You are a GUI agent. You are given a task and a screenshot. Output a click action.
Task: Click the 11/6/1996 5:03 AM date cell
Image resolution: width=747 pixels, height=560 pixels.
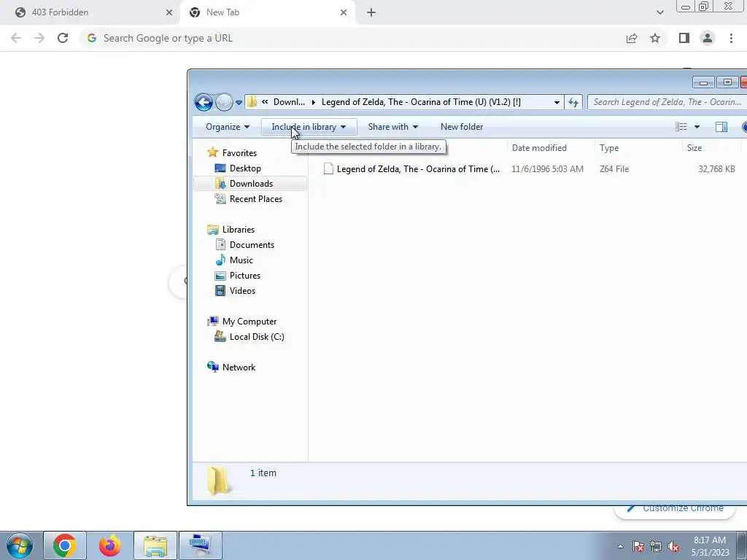547,169
